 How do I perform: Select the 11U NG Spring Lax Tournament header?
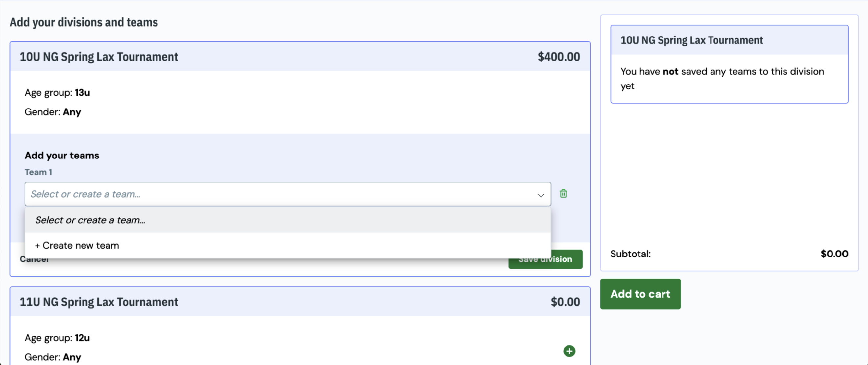[99, 302]
